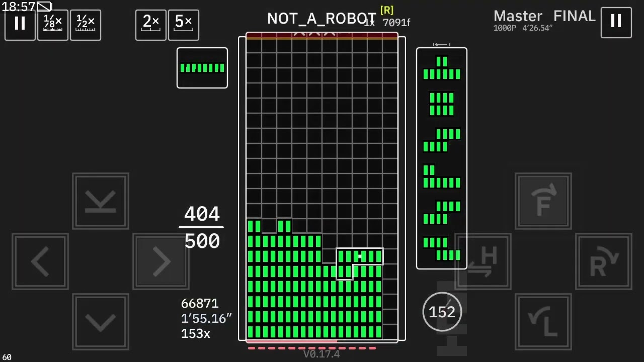Pause replay with top-left pause button

pyautogui.click(x=20, y=25)
